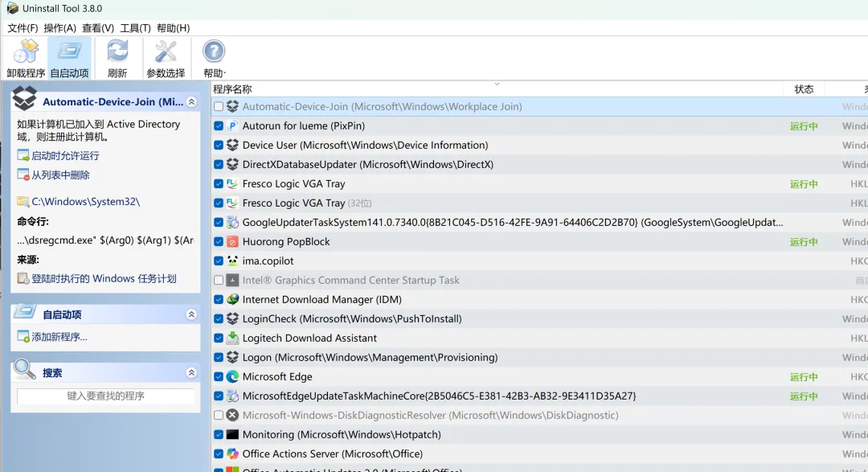Click the Monitoring Hotpatch black icon
This screenshot has height=472, width=868.
point(232,434)
